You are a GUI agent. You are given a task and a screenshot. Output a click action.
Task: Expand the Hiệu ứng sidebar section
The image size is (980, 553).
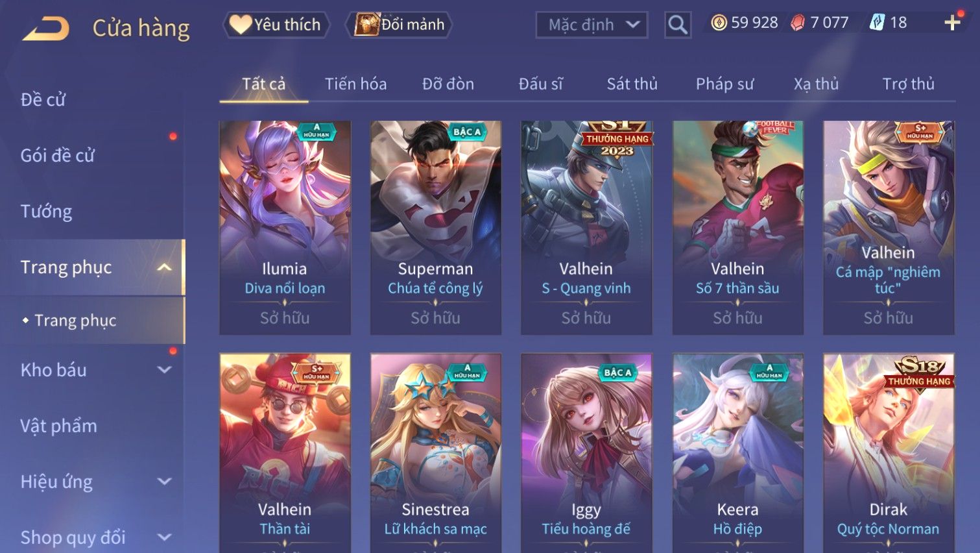point(165,482)
